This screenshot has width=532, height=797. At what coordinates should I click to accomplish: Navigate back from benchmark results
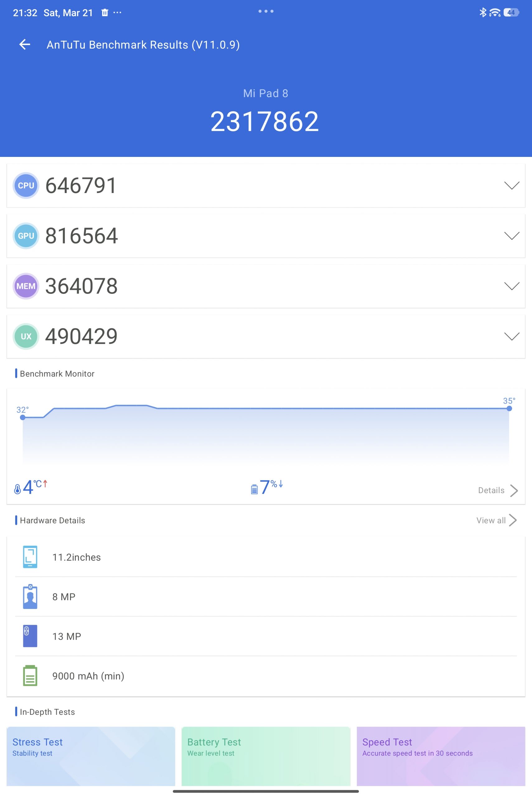(x=25, y=45)
